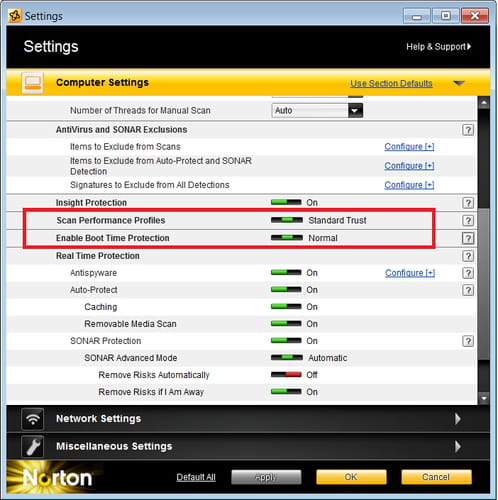Toggle Antispyware switch off
Screen dimensions: 498x500
(286, 273)
